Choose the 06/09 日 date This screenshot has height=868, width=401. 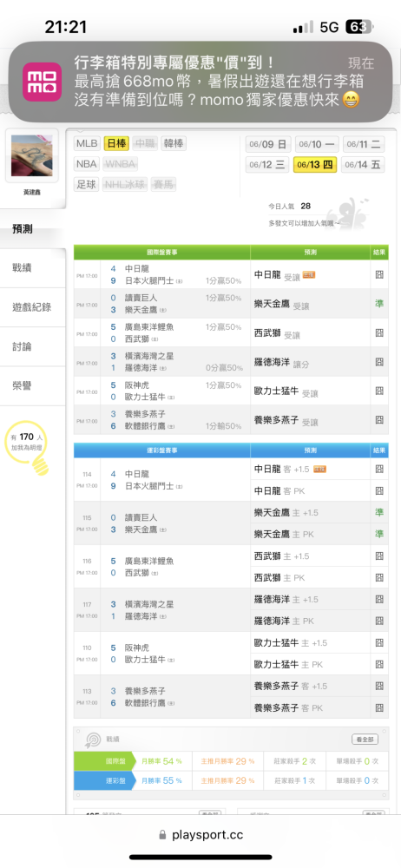click(x=268, y=144)
